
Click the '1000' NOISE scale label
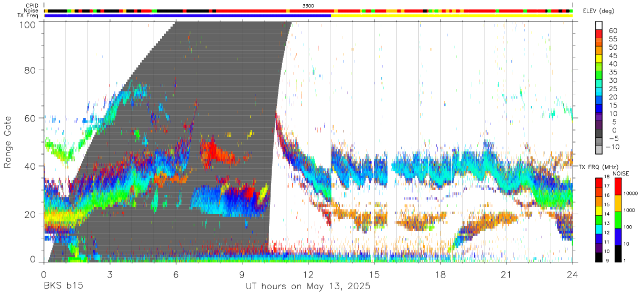coord(630,210)
